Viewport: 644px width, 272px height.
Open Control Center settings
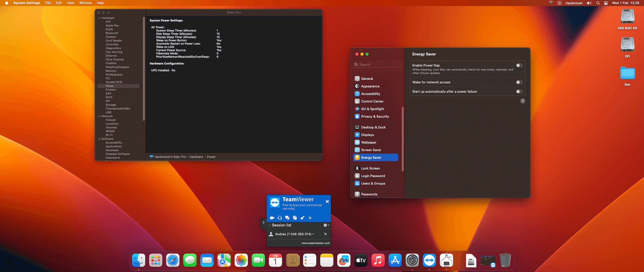(376, 101)
